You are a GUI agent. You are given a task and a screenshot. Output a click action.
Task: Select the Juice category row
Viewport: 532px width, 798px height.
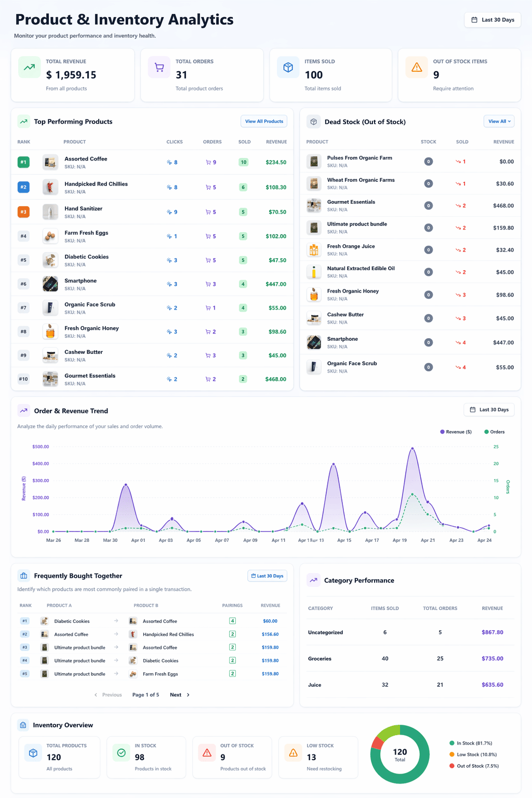[410, 685]
